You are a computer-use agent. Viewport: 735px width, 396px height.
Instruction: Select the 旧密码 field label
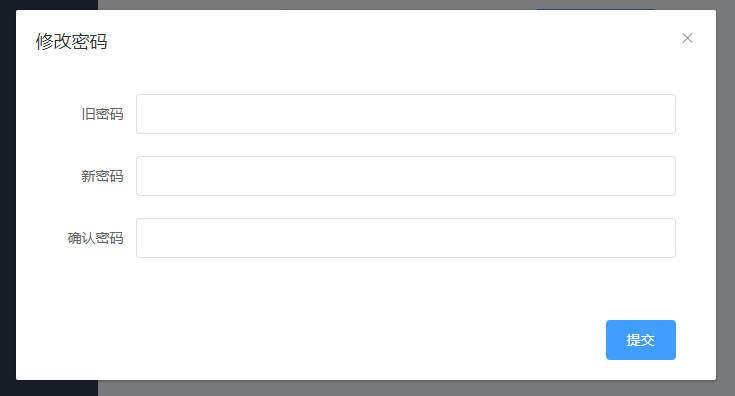click(102, 114)
